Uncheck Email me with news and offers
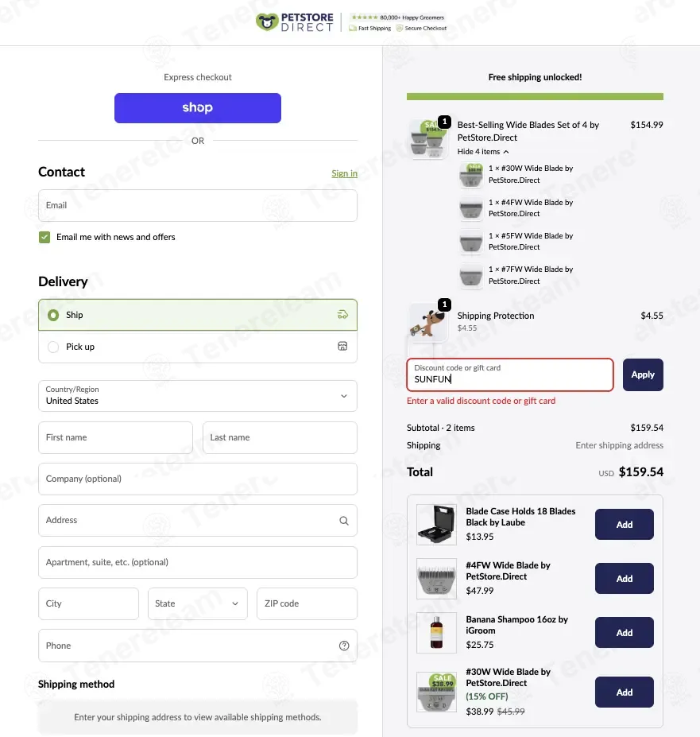The image size is (700, 737). (44, 237)
